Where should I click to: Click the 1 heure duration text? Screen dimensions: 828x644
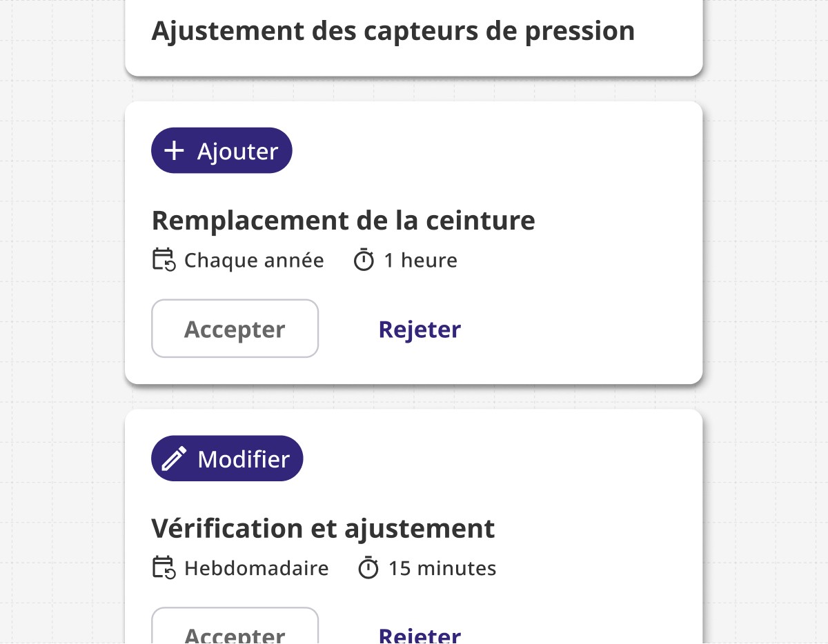click(x=420, y=260)
